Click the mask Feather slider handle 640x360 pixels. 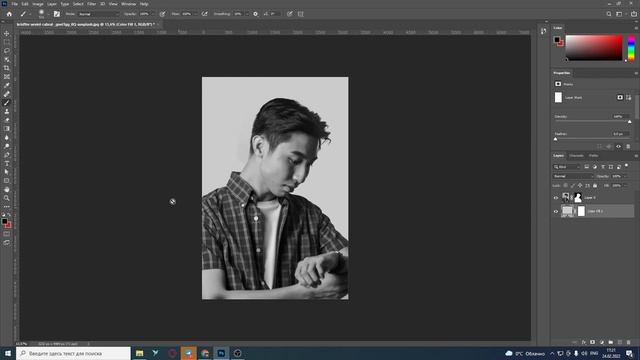coord(556,139)
